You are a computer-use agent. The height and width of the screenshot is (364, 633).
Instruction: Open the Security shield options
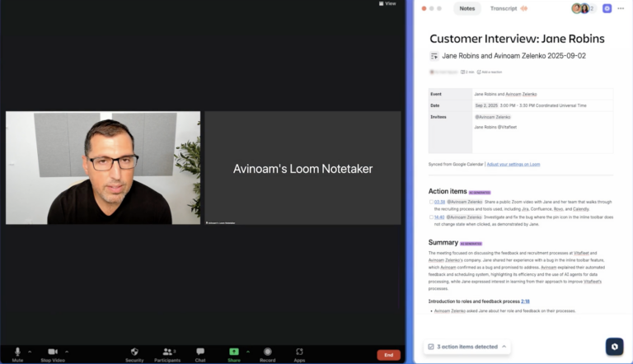pyautogui.click(x=134, y=352)
